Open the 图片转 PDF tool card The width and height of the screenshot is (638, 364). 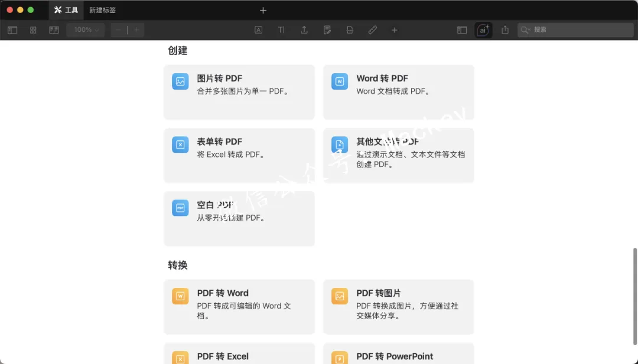pyautogui.click(x=239, y=92)
